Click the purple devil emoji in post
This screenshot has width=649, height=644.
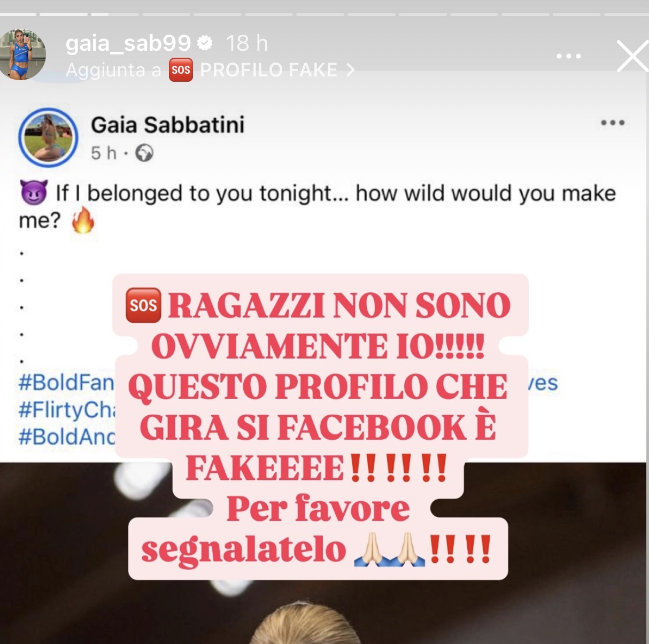[x=34, y=192]
